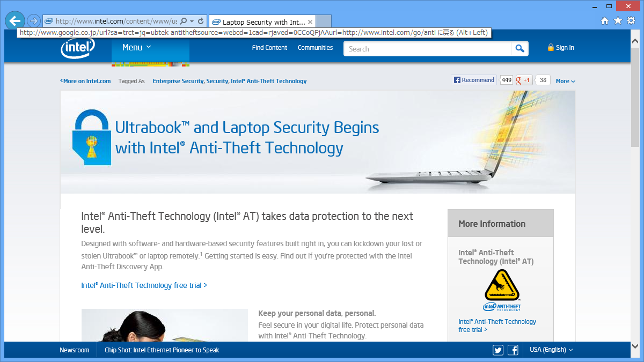Click the Facebook Recommend button
This screenshot has width=644, height=362.
point(474,80)
